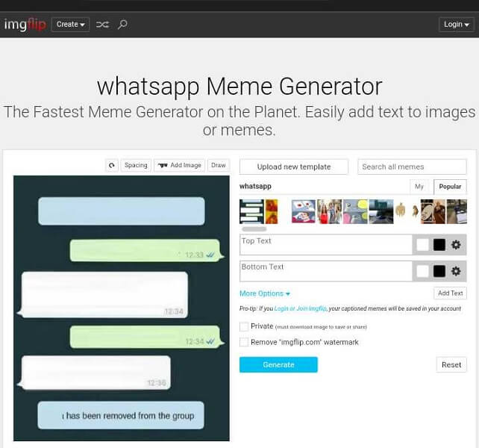Open the Login or Join imgflip link
479x448 pixels.
pos(300,308)
